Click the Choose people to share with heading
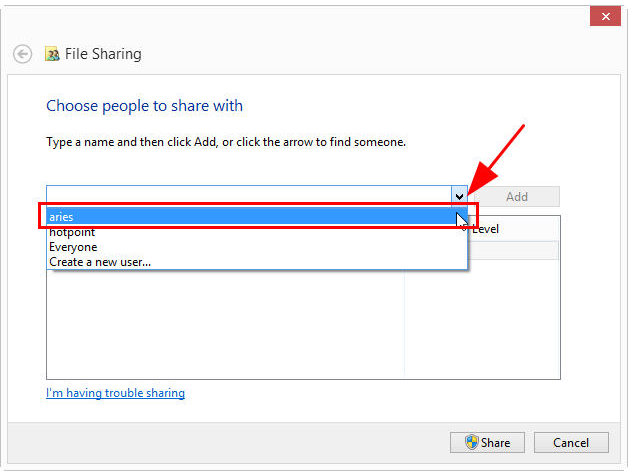 [x=144, y=106]
